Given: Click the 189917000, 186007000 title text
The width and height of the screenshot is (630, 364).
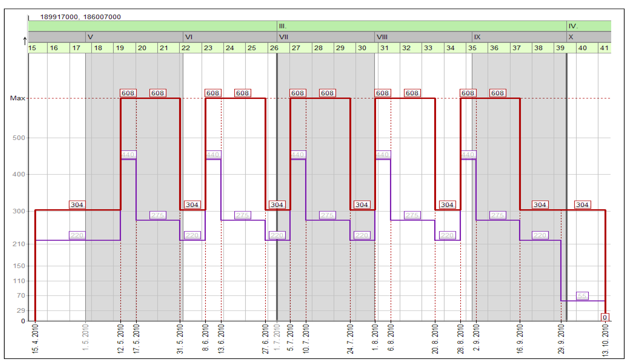Looking at the screenshot, I should [x=80, y=17].
